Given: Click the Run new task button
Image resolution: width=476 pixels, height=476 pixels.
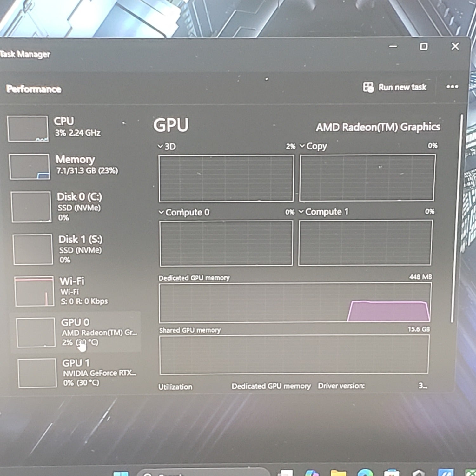Looking at the screenshot, I should 401,87.
